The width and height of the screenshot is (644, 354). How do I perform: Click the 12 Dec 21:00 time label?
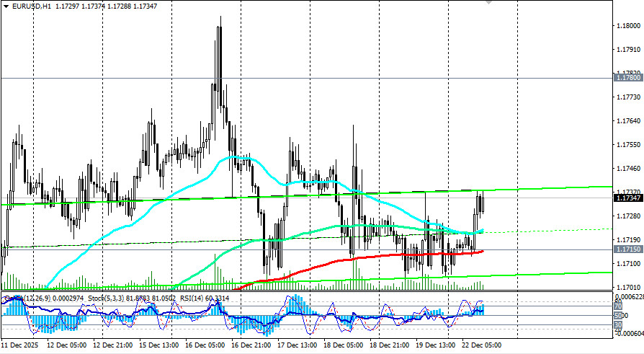[x=112, y=345]
